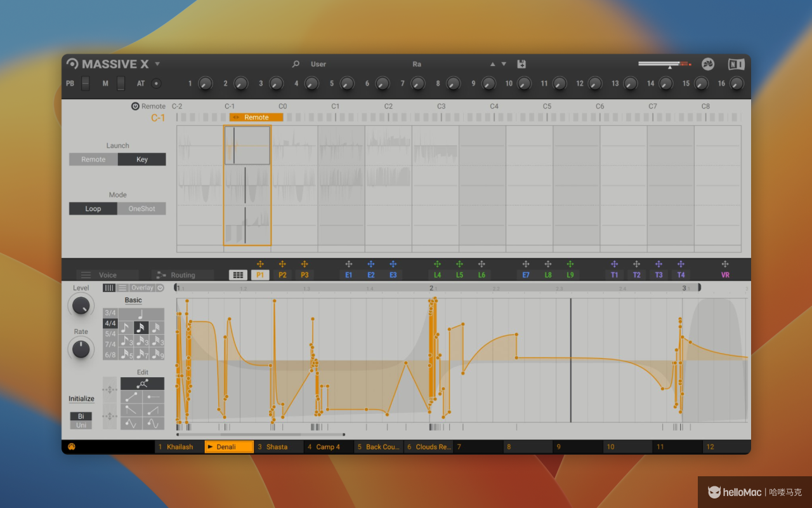The height and width of the screenshot is (508, 812).
Task: Select Uni polarity
Action: point(81,425)
